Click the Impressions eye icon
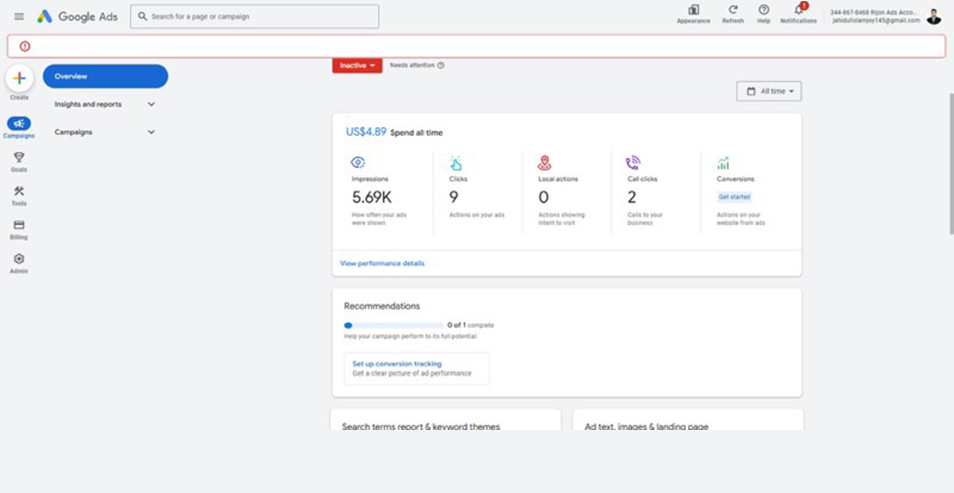Image resolution: width=954 pixels, height=493 pixels. pos(358,163)
